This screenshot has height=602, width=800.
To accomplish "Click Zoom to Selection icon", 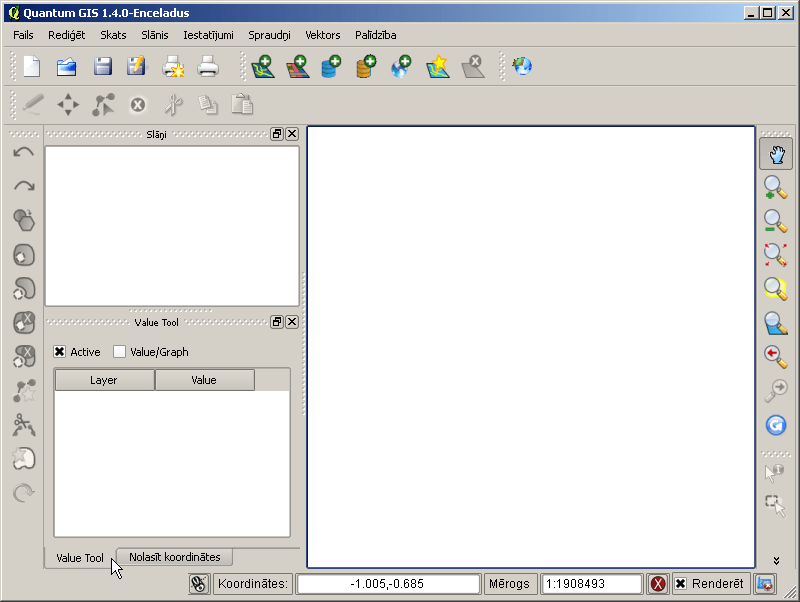I will (776, 289).
